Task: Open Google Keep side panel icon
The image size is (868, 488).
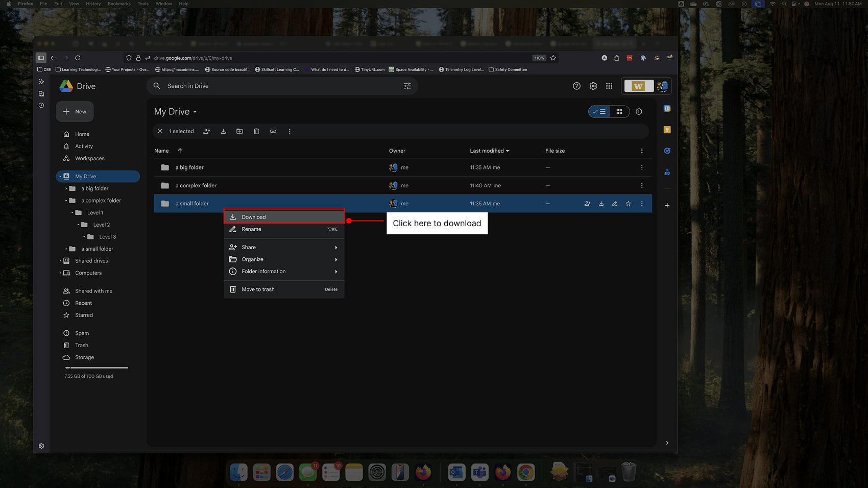Action: click(667, 129)
